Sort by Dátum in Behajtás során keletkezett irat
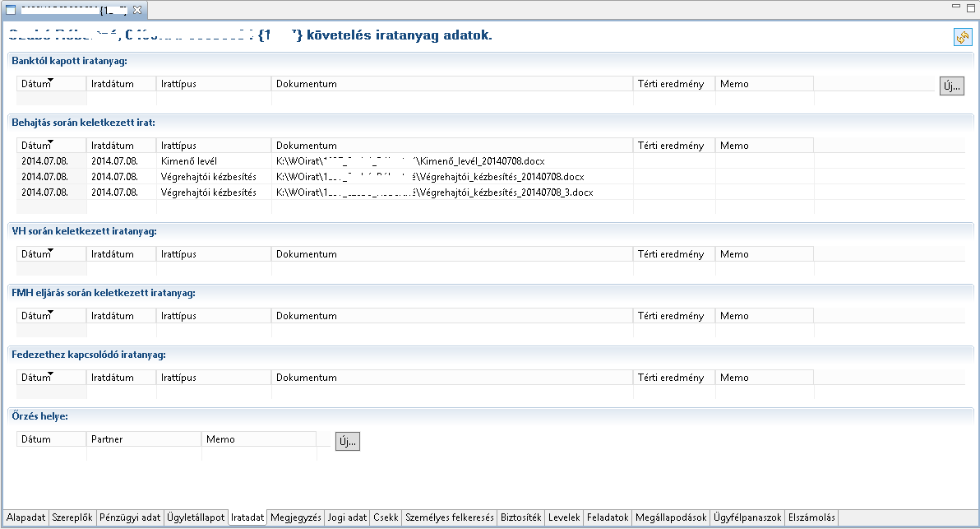The image size is (980, 529). click(38, 146)
